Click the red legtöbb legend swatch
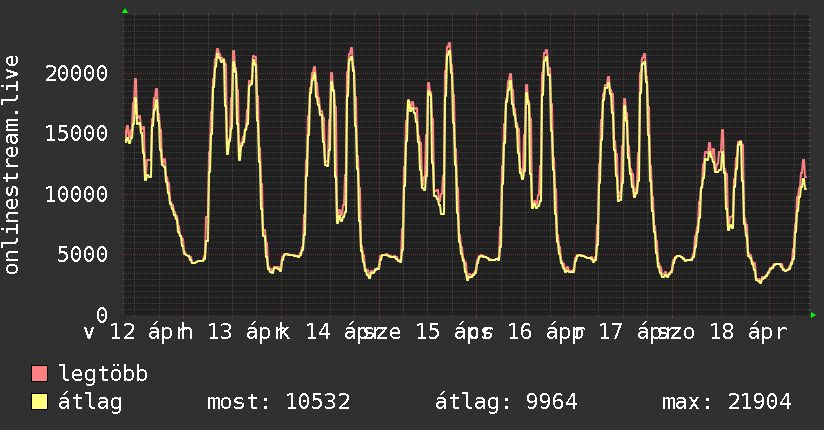 (x=40, y=375)
